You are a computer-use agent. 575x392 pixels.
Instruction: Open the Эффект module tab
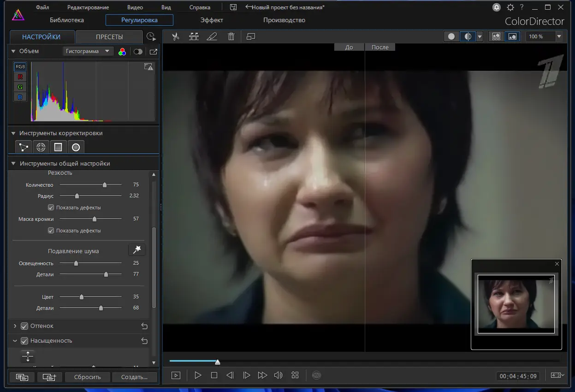(x=212, y=20)
